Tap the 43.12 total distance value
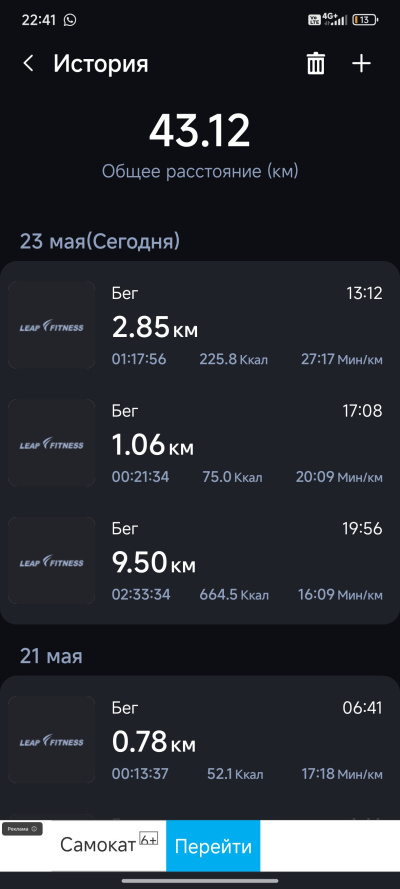 pyautogui.click(x=199, y=131)
